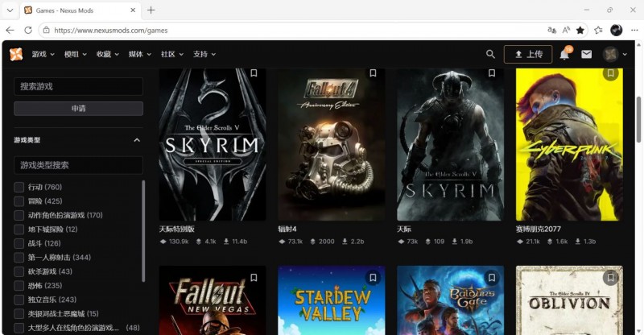Open the read aloud icon
Screen dimensions: 644x335
click(x=566, y=30)
